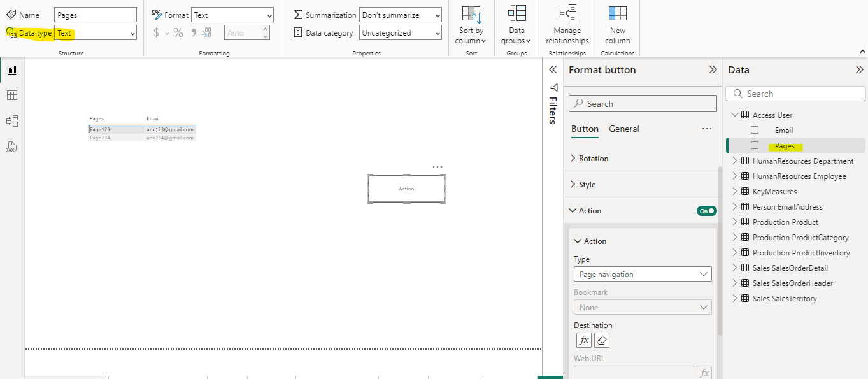This screenshot has height=379, width=868.
Task: Open DAX query view icon
Action: tap(11, 147)
